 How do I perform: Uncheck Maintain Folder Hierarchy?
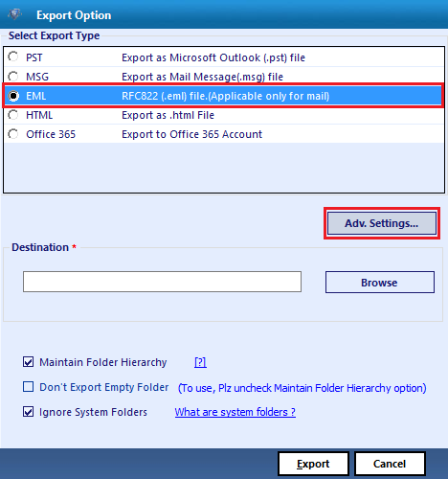pos(28,362)
